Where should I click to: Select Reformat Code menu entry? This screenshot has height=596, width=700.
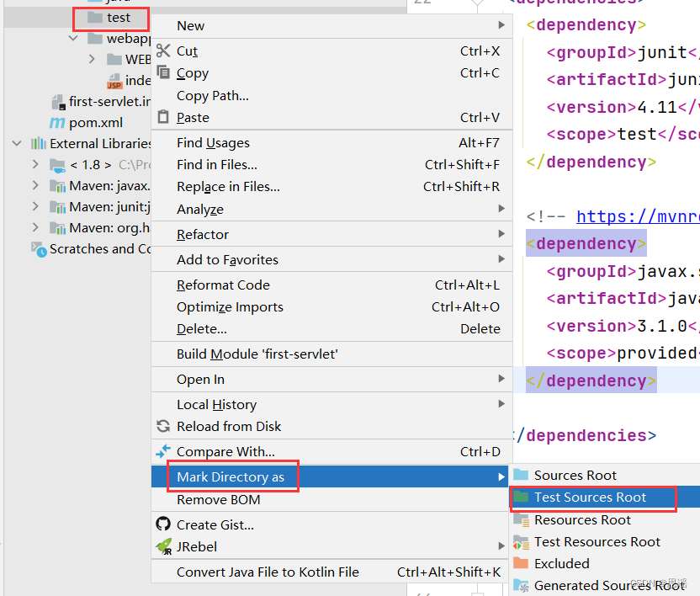tap(331, 285)
